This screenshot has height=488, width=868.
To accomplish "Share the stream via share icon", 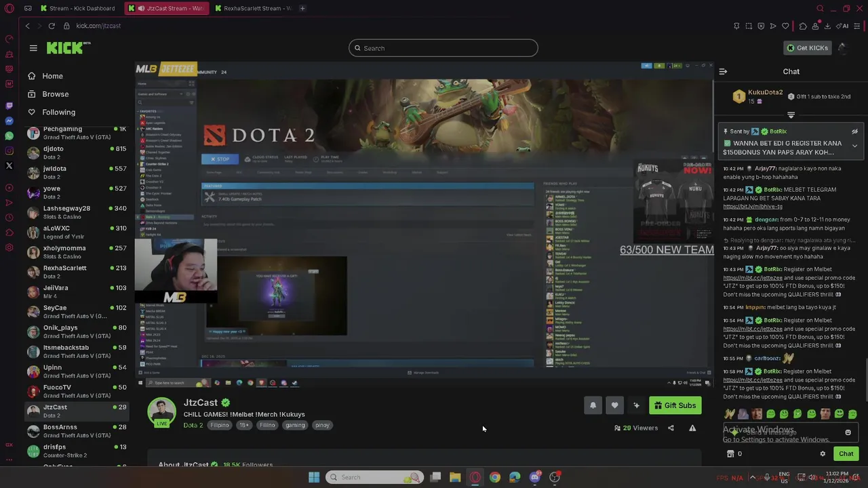I will coord(671,428).
